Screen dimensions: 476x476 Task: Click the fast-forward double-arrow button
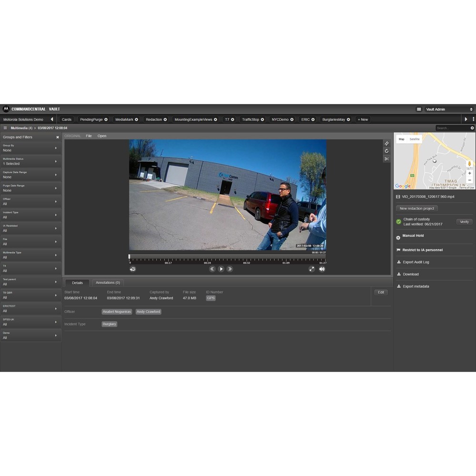[230, 269]
